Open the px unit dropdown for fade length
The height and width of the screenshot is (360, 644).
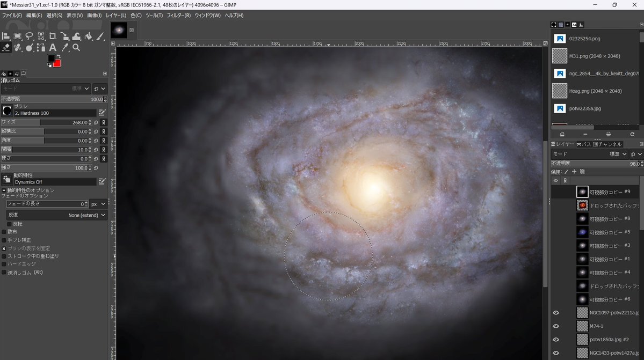(x=98, y=204)
